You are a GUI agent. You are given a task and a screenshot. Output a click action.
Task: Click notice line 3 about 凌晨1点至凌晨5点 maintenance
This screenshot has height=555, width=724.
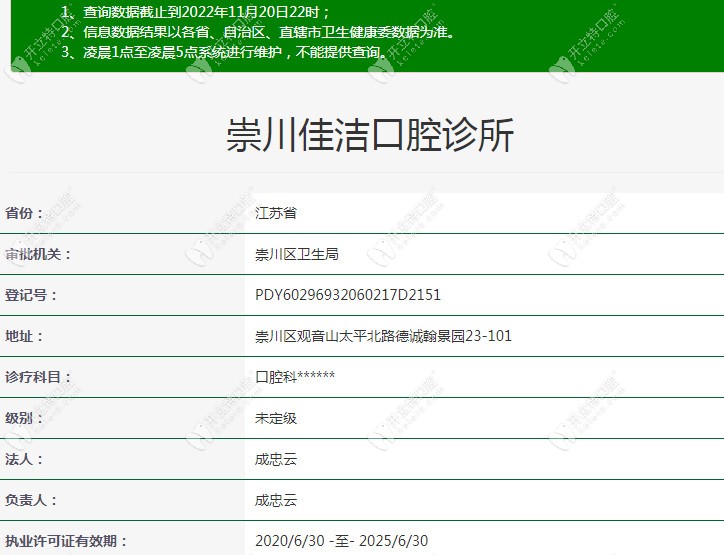[x=225, y=52]
